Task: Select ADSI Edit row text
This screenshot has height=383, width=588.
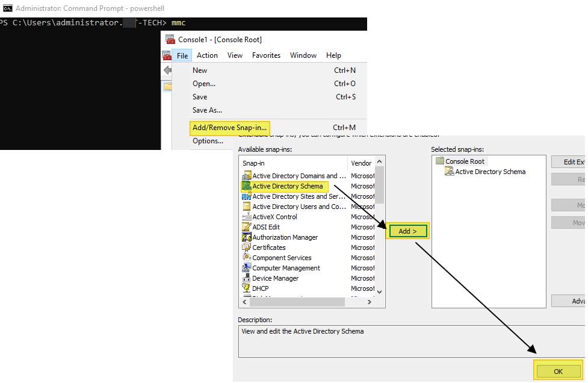Action: click(266, 227)
